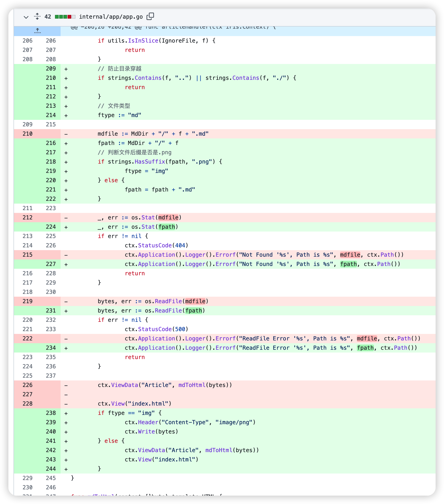Collapse the internal/app/app.go file diff
This screenshot has height=504, width=444.
[26, 17]
